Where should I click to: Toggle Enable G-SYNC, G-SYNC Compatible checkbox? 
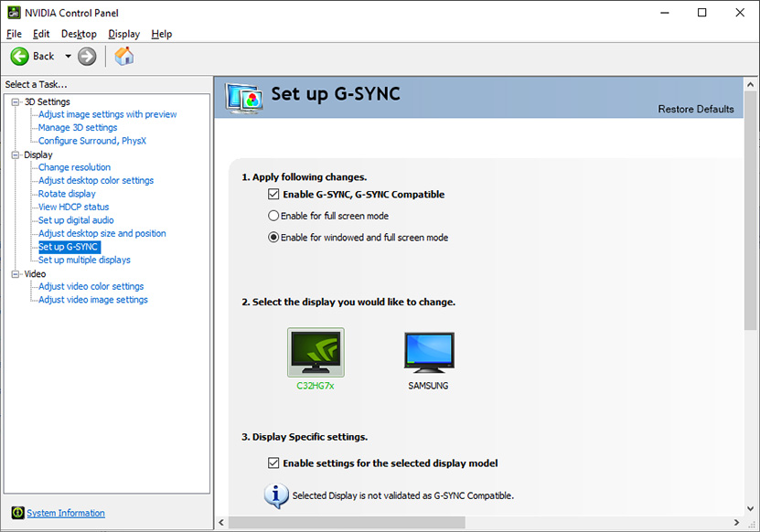pyautogui.click(x=273, y=195)
